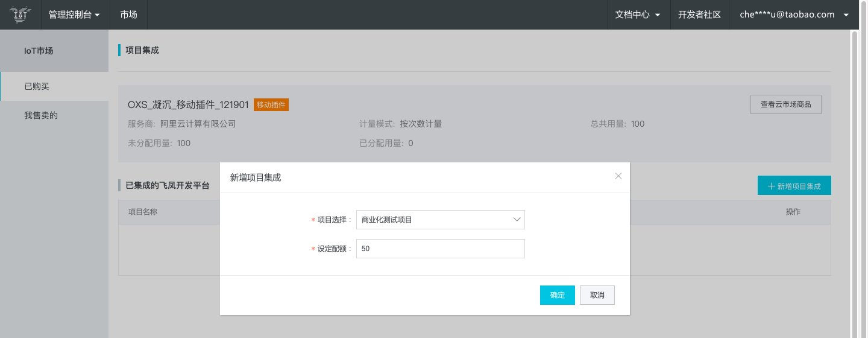
Task: Click the 设定配额 input field
Action: pos(441,249)
